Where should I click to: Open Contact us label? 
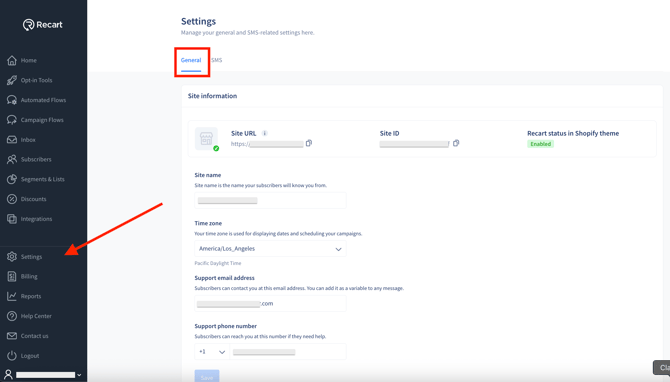[34, 336]
